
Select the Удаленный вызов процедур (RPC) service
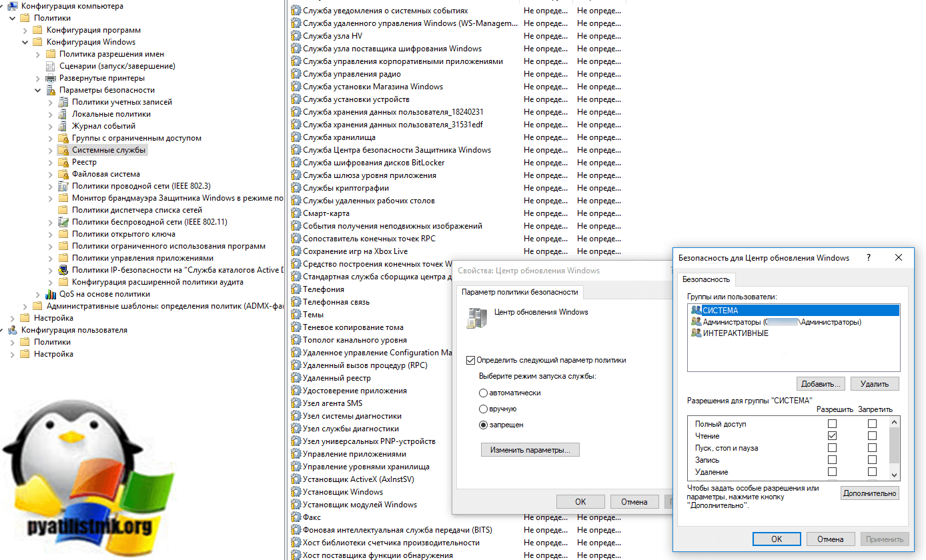[x=365, y=365]
